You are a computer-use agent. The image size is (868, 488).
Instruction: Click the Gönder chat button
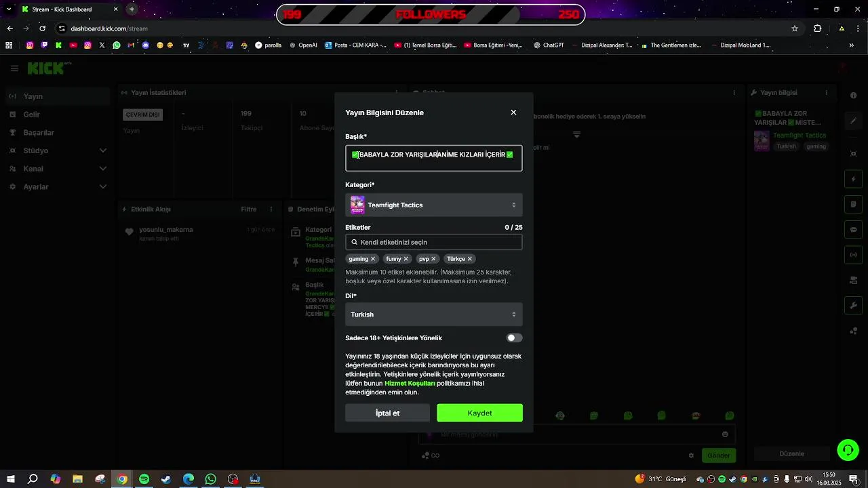(719, 455)
